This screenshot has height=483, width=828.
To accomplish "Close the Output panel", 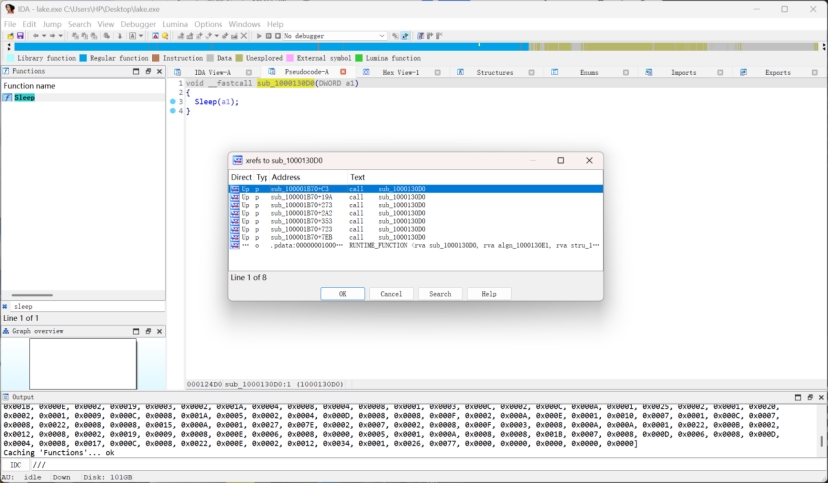I will click(x=821, y=397).
